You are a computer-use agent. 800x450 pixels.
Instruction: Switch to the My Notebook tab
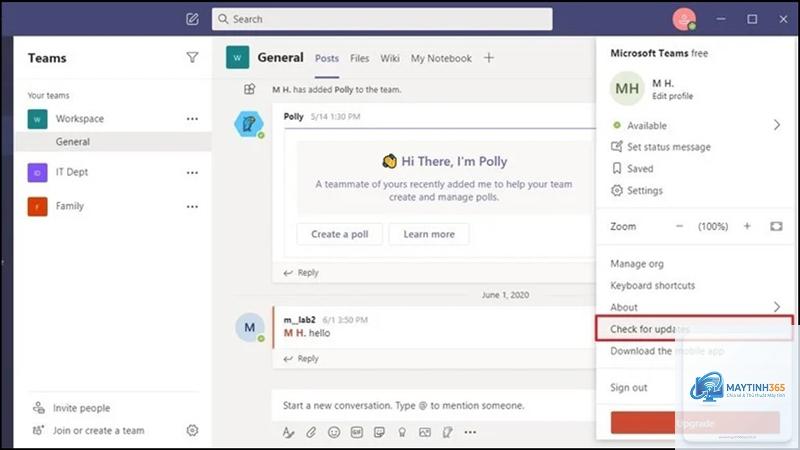(x=441, y=59)
